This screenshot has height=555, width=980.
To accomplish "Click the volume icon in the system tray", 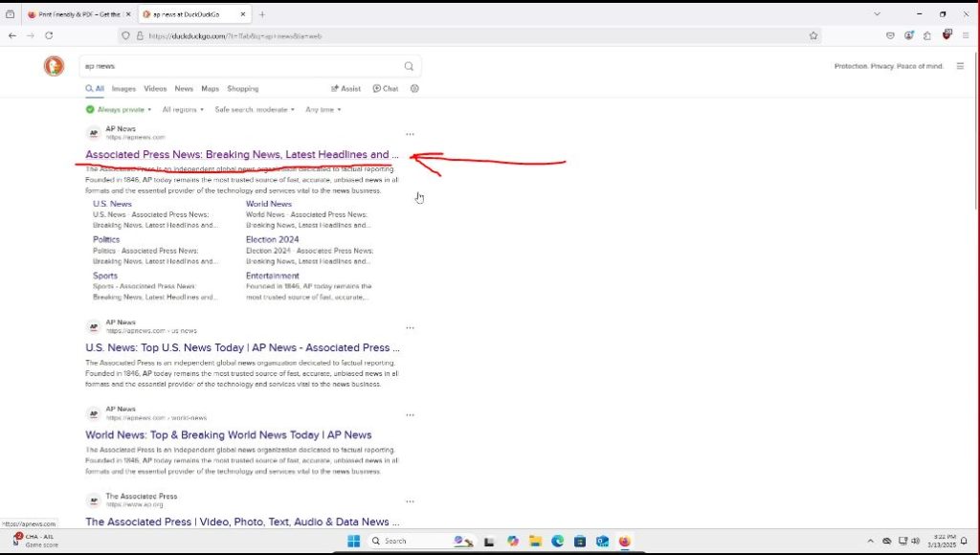I will (916, 542).
